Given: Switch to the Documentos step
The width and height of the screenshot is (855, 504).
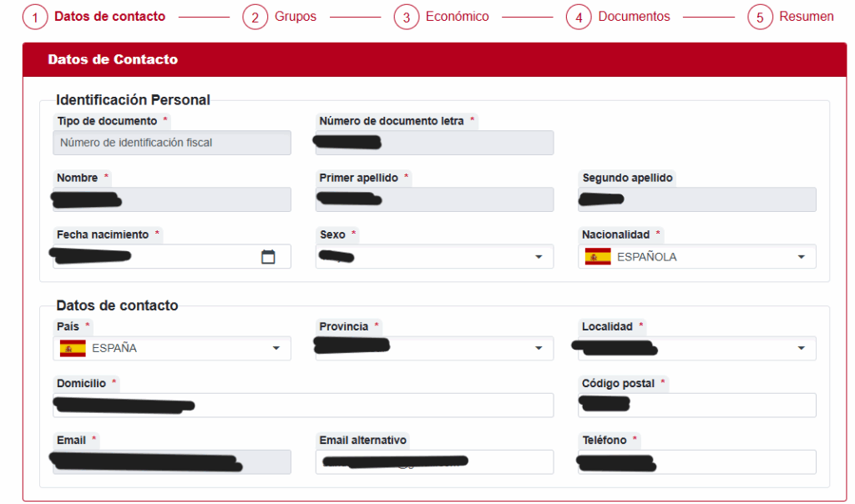Looking at the screenshot, I should coord(634,17).
